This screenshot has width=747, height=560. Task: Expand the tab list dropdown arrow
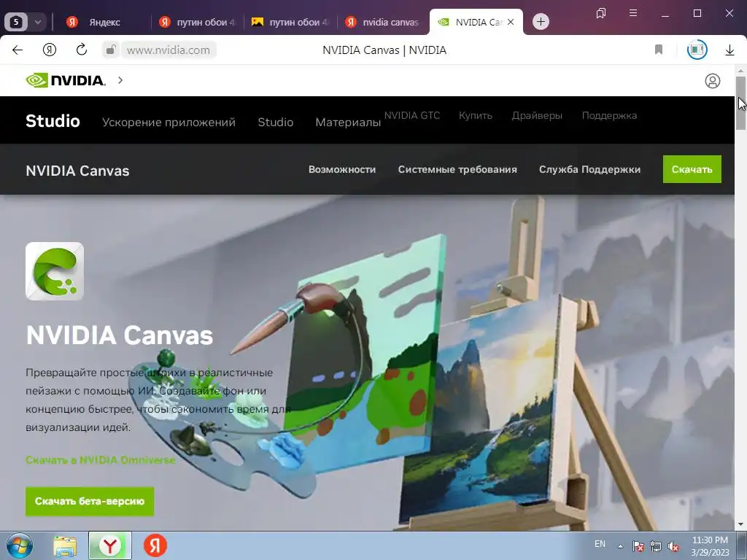pos(38,22)
